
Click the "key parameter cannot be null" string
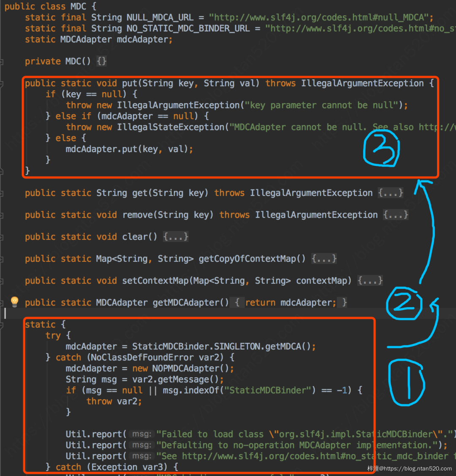pos(321,105)
